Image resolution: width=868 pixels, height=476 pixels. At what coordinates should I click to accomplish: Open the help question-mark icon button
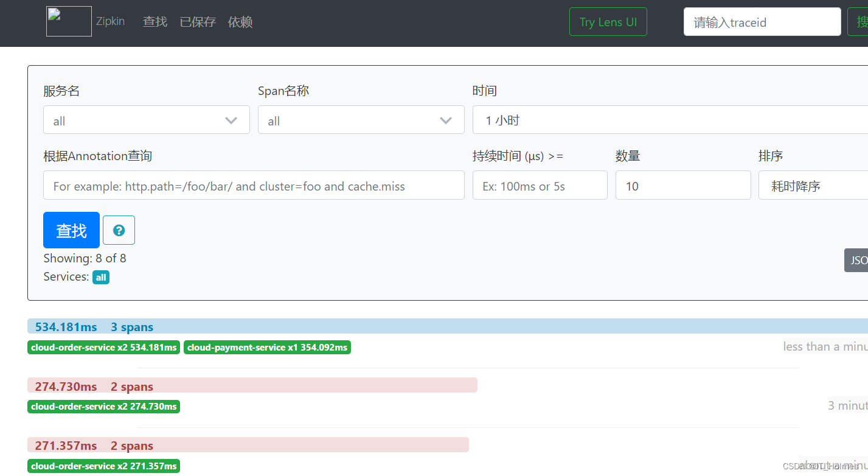[x=119, y=230]
